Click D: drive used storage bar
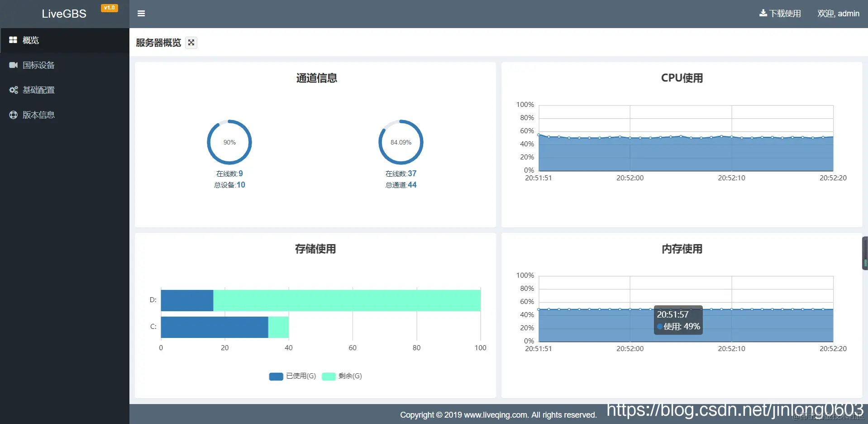This screenshot has width=868, height=424. tap(187, 300)
